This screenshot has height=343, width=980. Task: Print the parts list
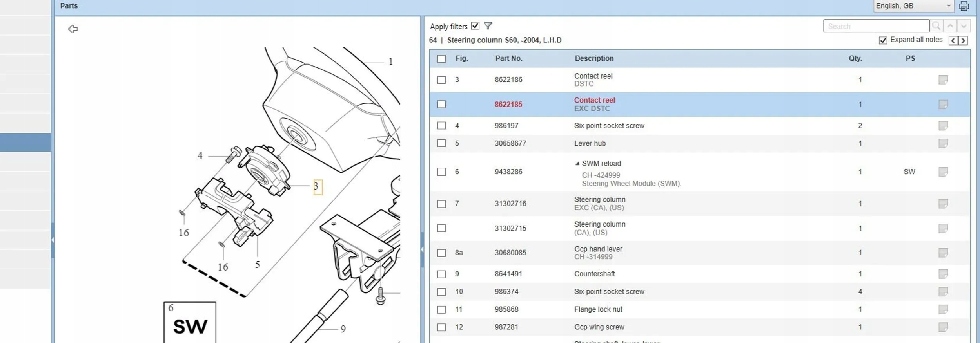[x=964, y=6]
